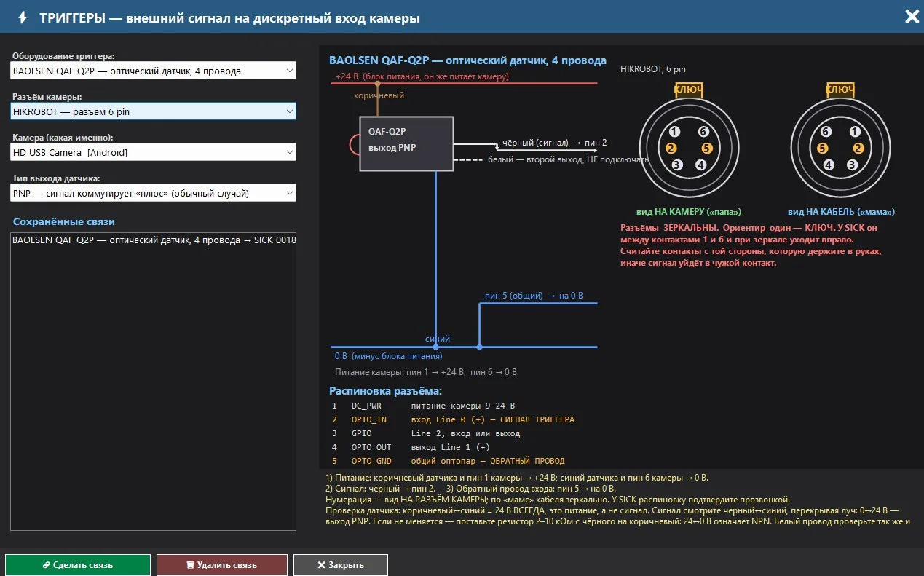
Task: Click the 'пин 5 (общий) → на 0 В' label
Action: [x=534, y=296]
